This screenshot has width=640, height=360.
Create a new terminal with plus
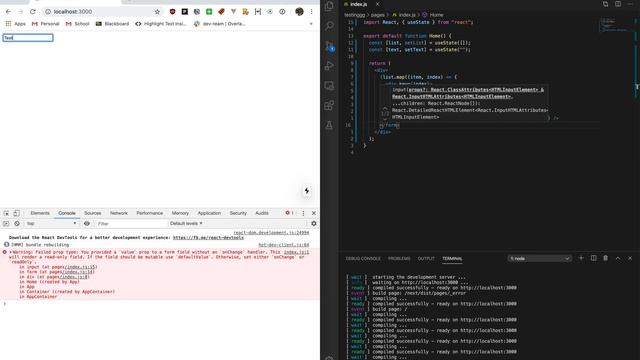tap(581, 258)
